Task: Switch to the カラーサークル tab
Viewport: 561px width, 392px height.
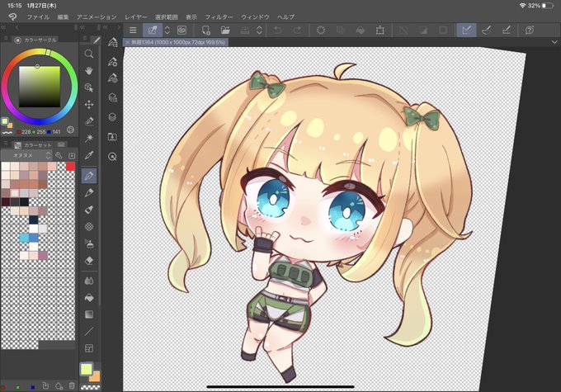Action: point(35,40)
